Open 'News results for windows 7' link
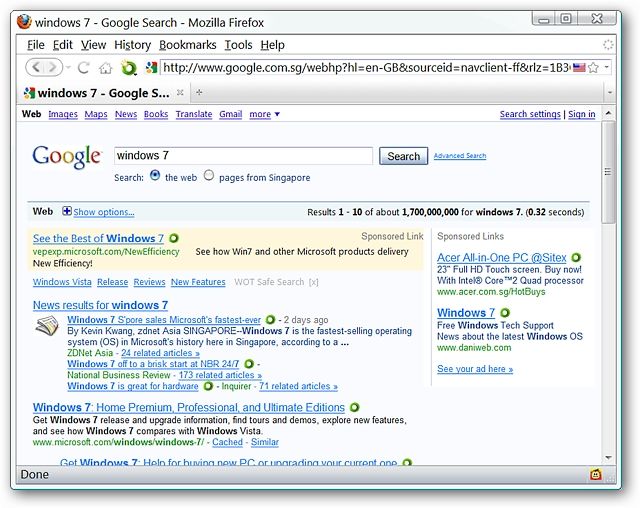640x508 pixels. click(x=100, y=305)
